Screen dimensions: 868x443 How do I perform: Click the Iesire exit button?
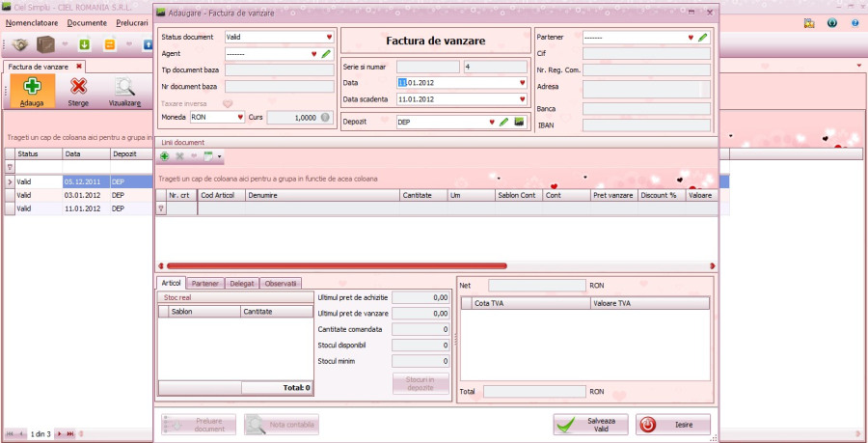672,425
